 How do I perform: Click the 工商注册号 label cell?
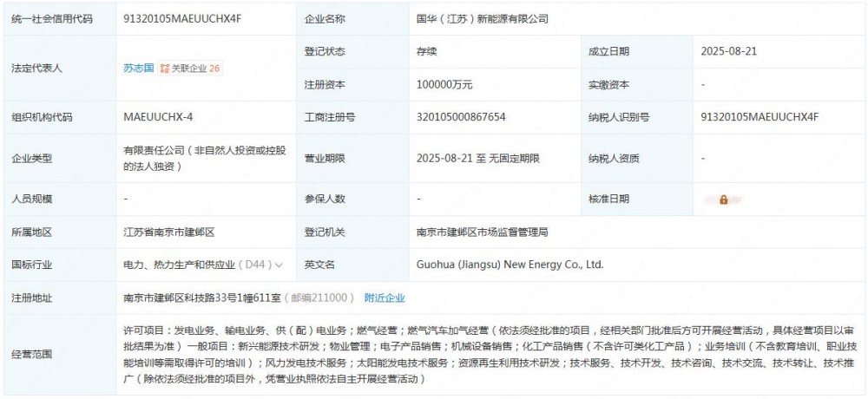[352, 117]
